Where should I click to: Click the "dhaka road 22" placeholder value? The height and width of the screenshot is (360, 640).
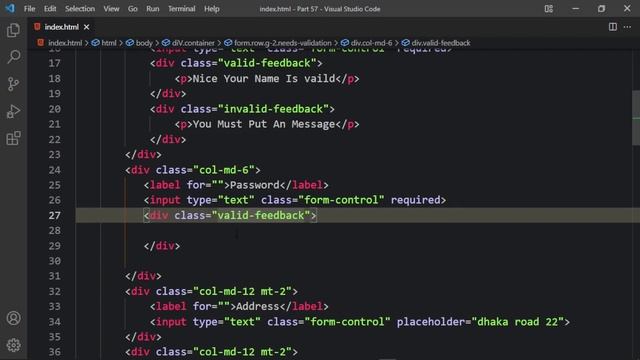(x=518, y=322)
